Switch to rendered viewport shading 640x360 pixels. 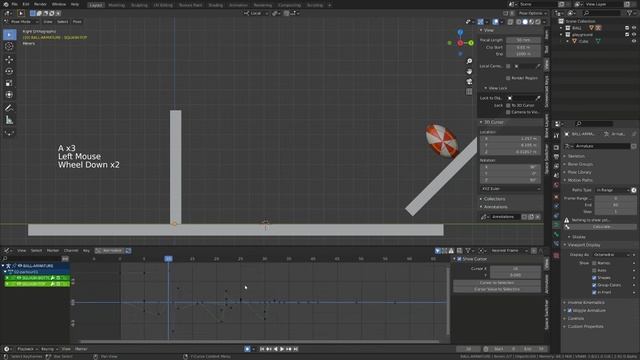(538, 22)
